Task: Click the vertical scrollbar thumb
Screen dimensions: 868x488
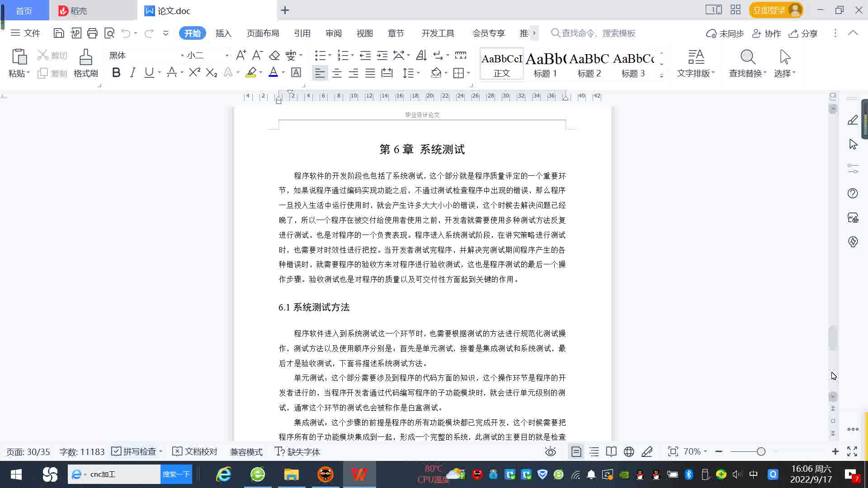Action: [x=833, y=338]
